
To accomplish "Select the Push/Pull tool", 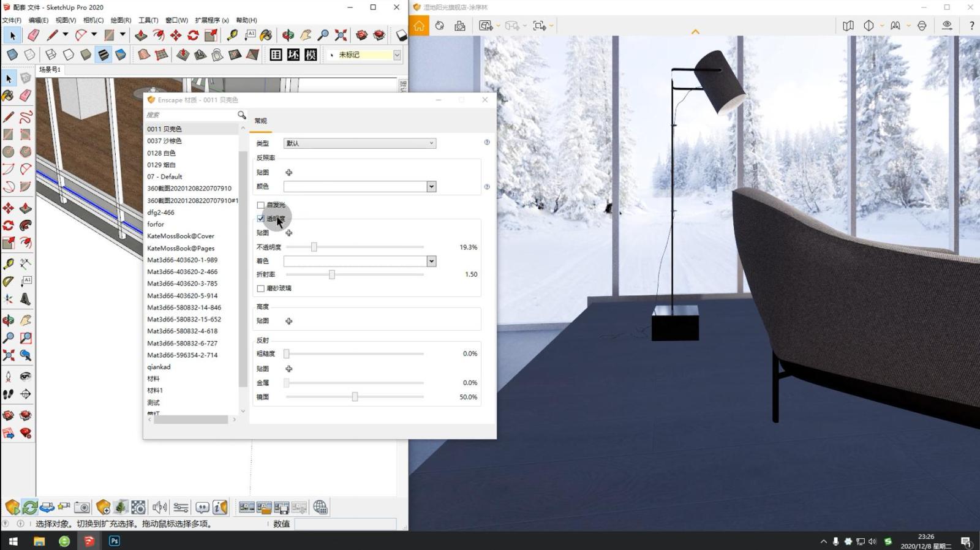I will 141,36.
